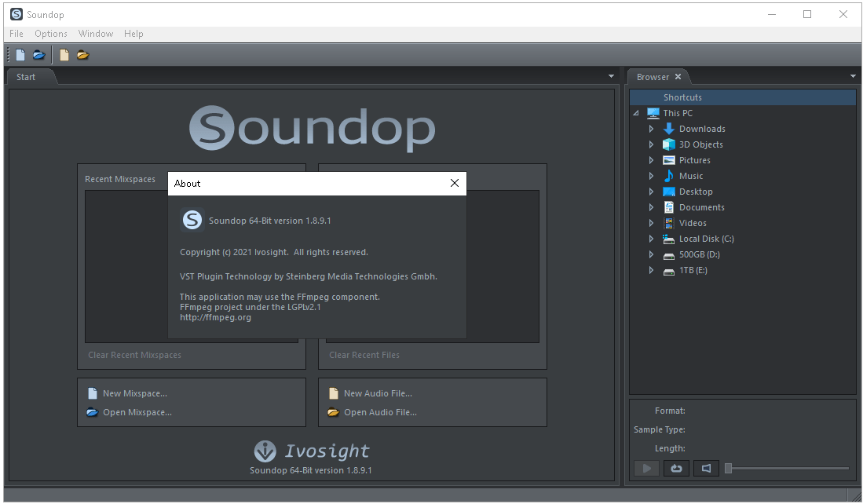Expand the Documents folder node

[651, 207]
